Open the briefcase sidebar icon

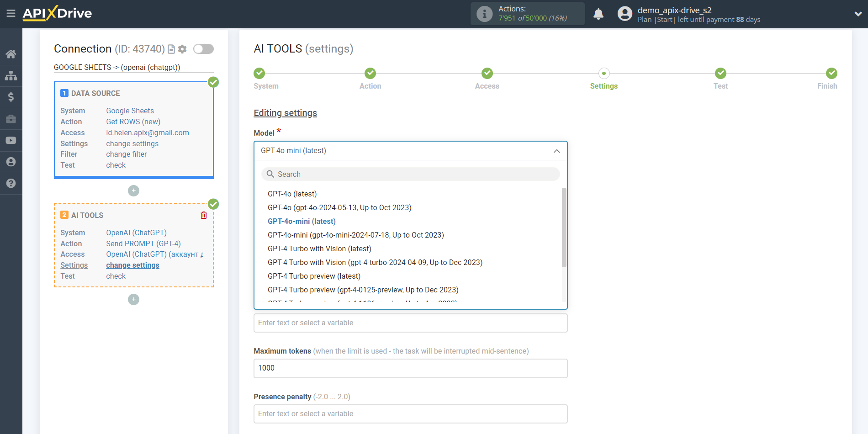tap(11, 119)
